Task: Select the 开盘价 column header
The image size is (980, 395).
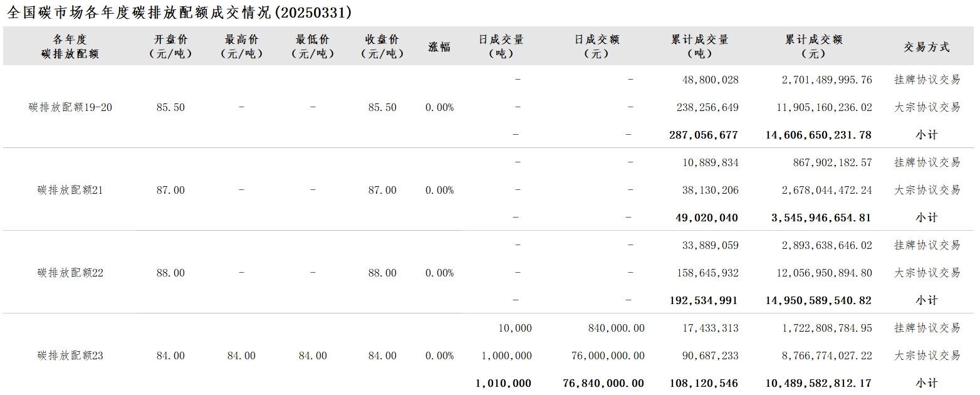Action: [x=170, y=46]
